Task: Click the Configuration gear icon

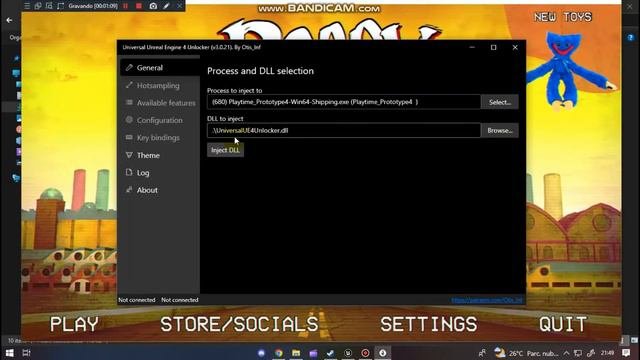Action: point(129,120)
